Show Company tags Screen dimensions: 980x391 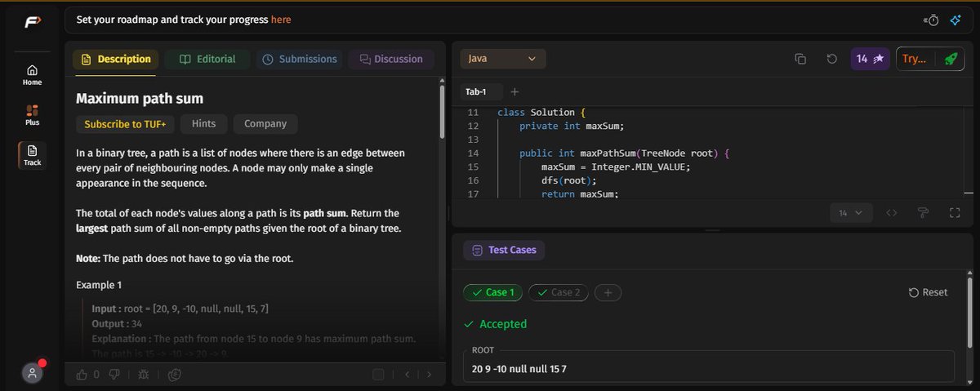(x=265, y=124)
